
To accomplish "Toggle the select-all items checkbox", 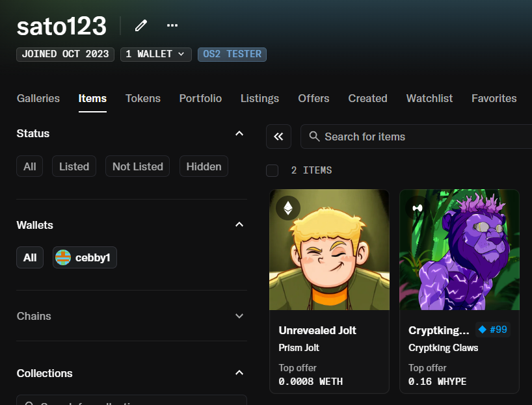I will [272, 170].
